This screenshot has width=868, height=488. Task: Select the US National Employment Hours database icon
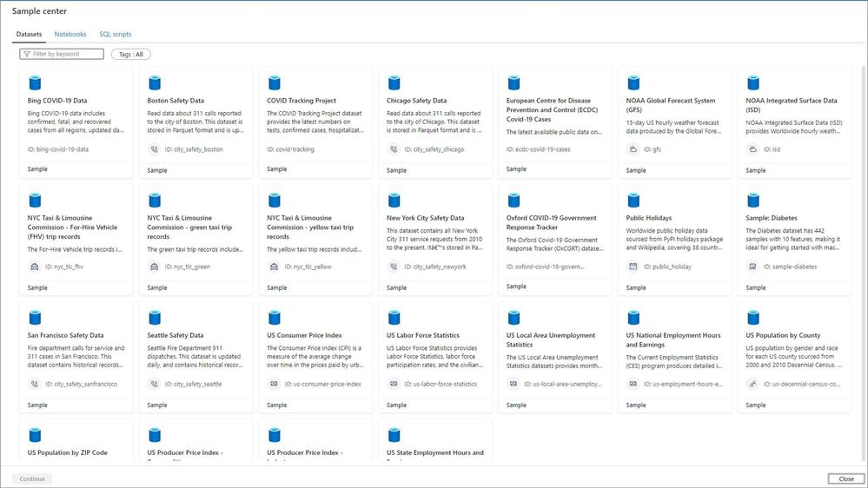click(x=633, y=318)
